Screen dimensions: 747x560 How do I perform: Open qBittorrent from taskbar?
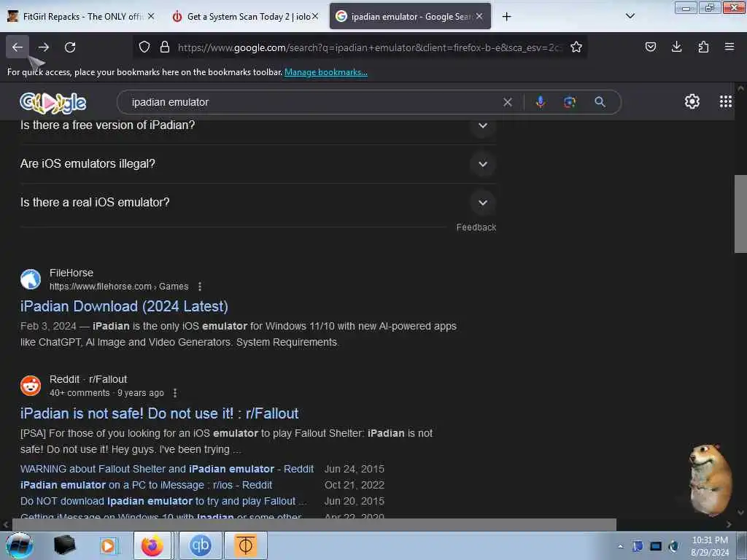tap(200, 545)
